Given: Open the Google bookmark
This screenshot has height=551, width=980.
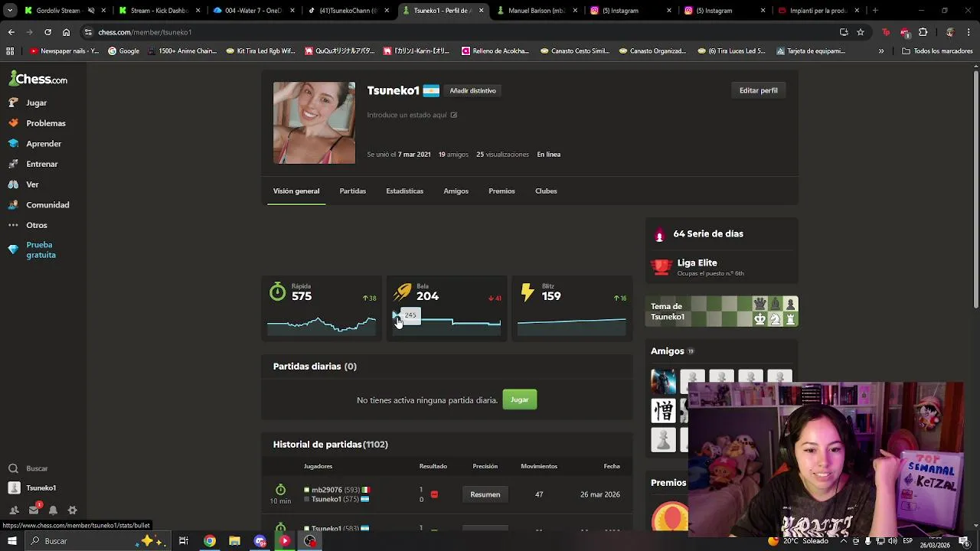Looking at the screenshot, I should (123, 51).
